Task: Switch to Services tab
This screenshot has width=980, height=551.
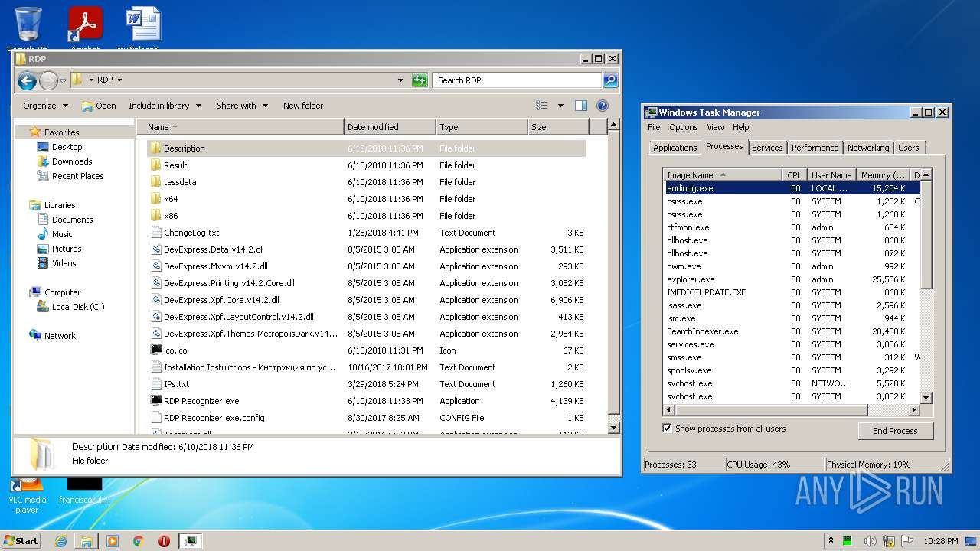Action: [x=767, y=148]
